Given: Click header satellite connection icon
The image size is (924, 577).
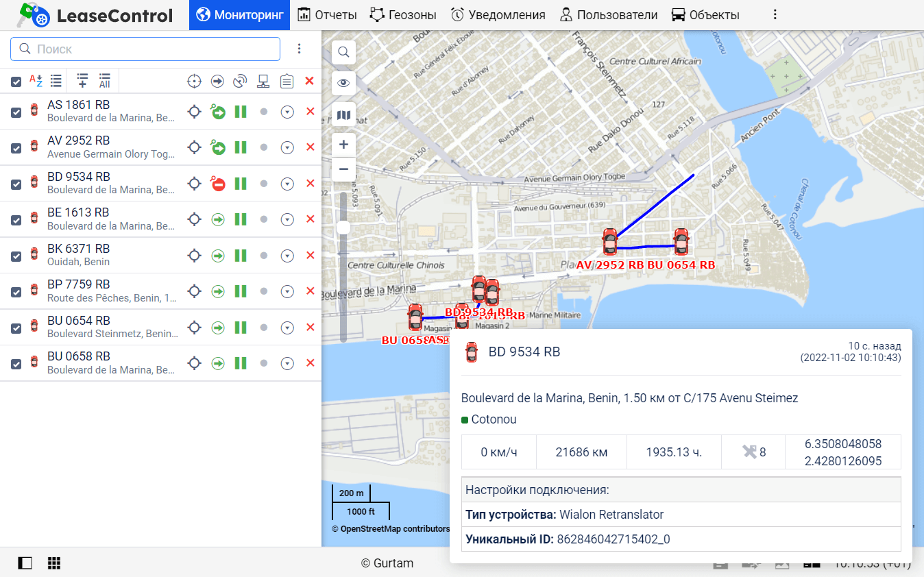Looking at the screenshot, I should point(240,82).
